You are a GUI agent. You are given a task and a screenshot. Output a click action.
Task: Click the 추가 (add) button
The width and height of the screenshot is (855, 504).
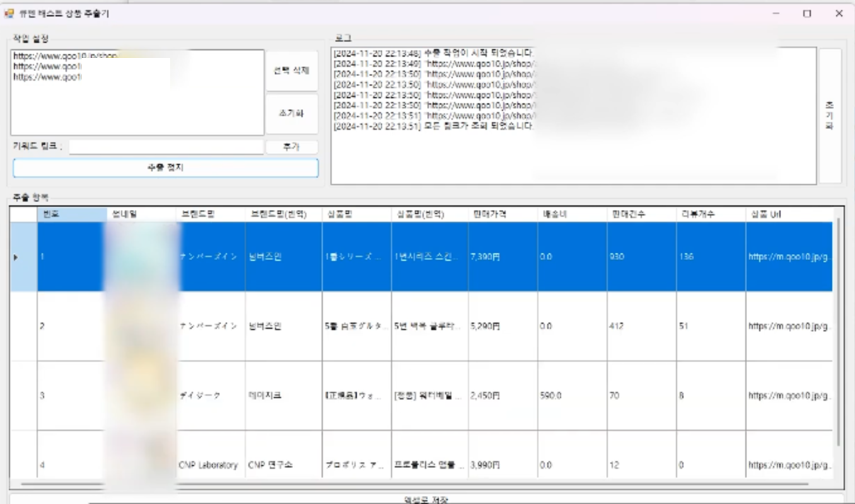[291, 147]
